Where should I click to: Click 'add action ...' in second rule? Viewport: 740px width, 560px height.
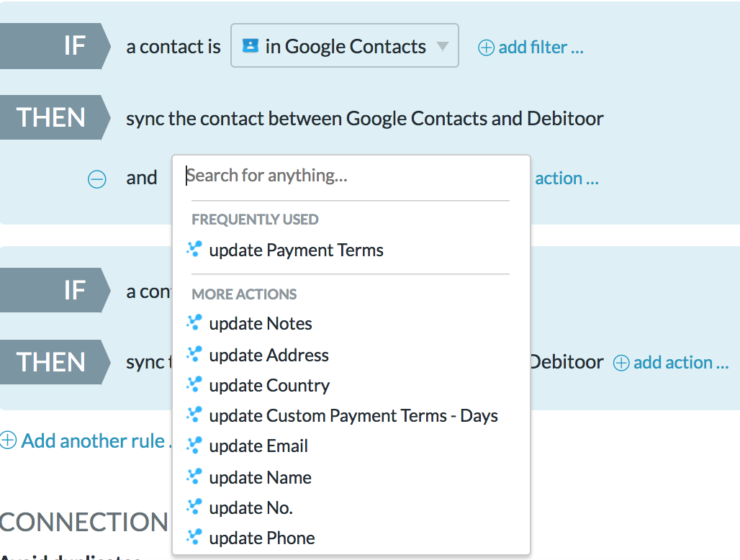[681, 363]
